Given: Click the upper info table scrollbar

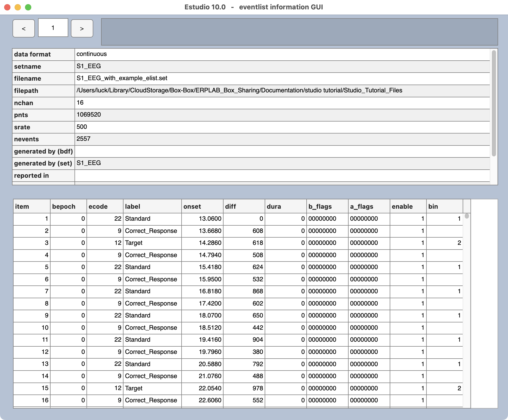Looking at the screenshot, I should coord(494,103).
